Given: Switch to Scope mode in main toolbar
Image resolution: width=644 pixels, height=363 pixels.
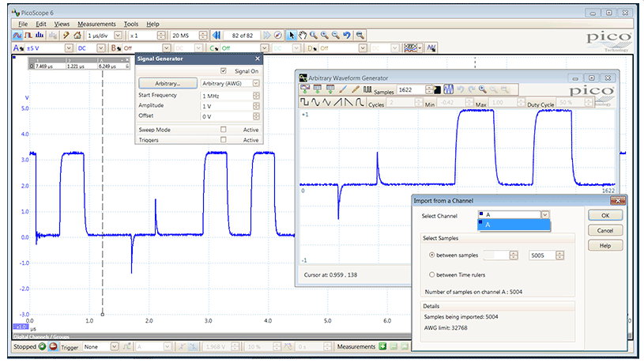Looking at the screenshot, I should tap(17, 36).
